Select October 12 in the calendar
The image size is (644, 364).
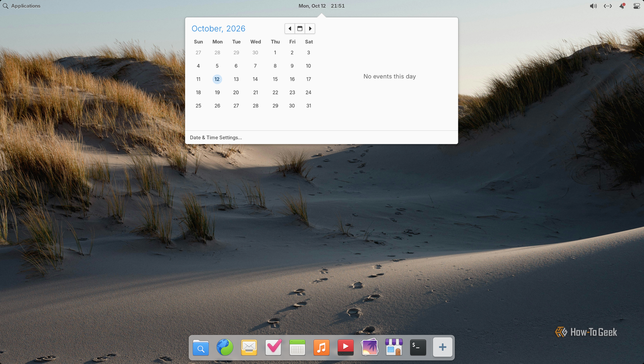pyautogui.click(x=217, y=79)
